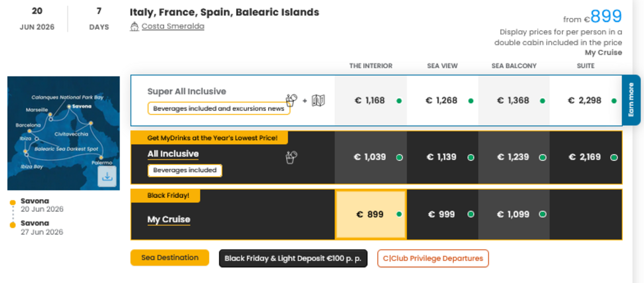The width and height of the screenshot is (644, 283).
Task: Click the C|Club Privilege Departures tag
Action: [433, 258]
